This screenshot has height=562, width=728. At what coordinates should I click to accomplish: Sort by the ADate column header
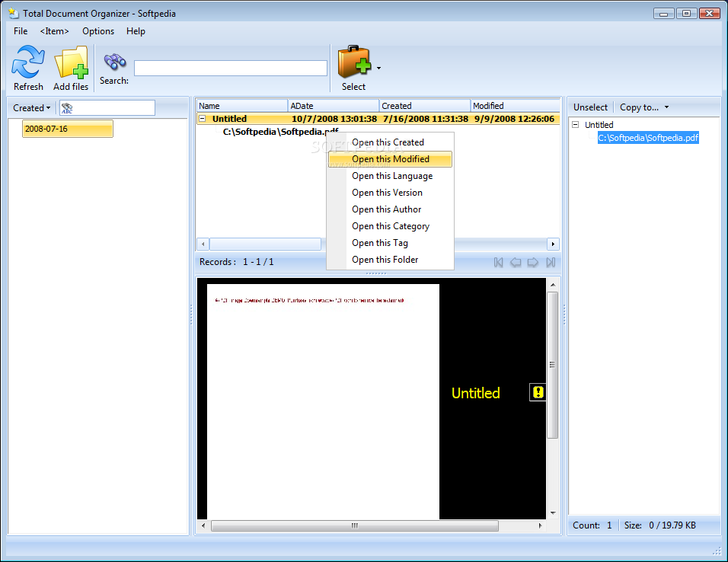tap(334, 106)
